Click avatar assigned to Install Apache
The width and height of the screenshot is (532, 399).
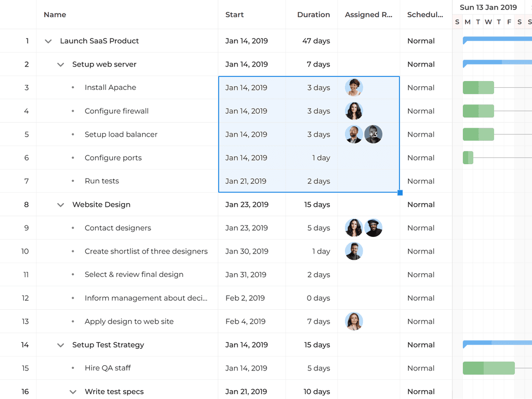[354, 88]
